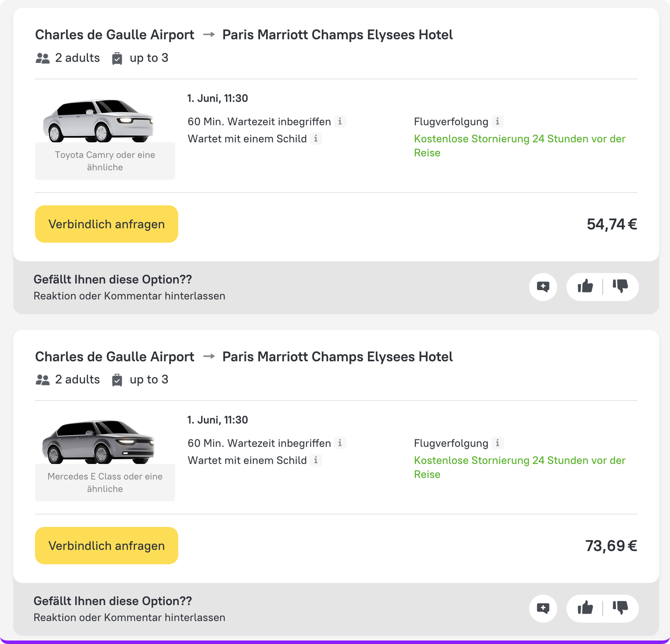Click the Toyota Camry car image
670x644 pixels.
point(99,121)
